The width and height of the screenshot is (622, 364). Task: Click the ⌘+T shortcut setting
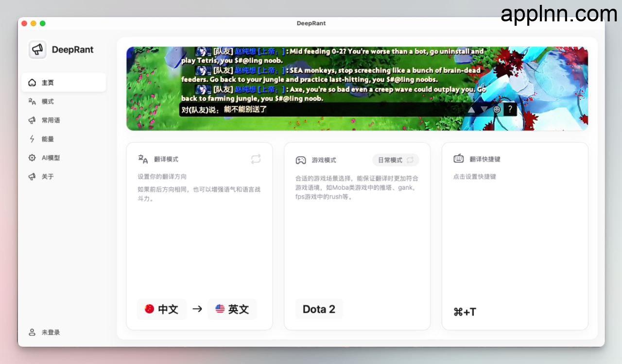coord(465,312)
